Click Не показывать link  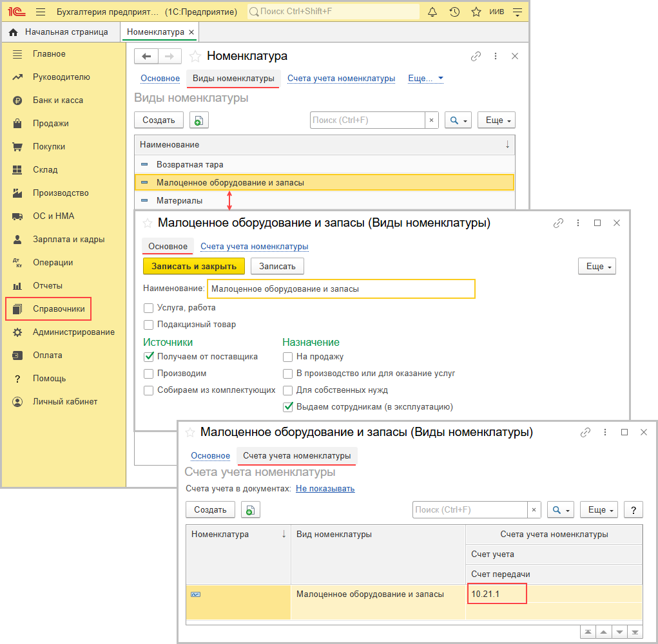(325, 488)
